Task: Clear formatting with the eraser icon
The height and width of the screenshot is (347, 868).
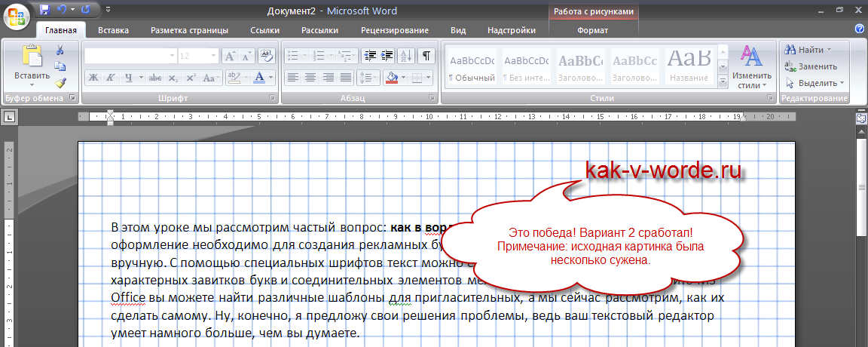Action: point(266,55)
